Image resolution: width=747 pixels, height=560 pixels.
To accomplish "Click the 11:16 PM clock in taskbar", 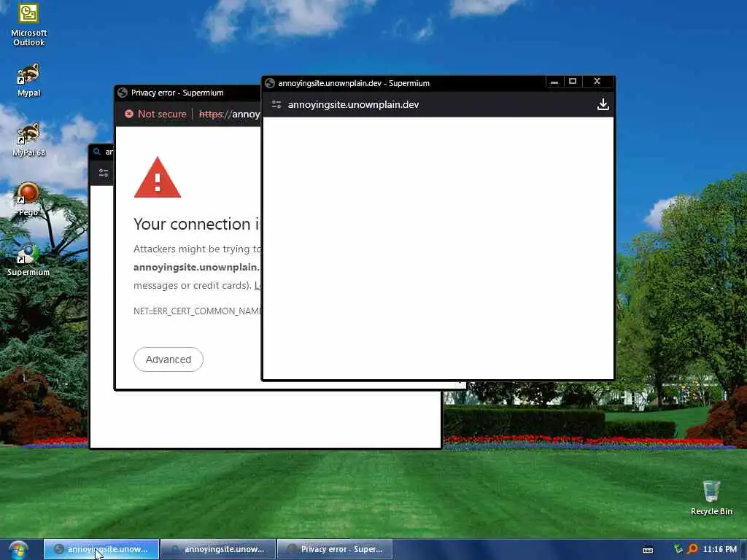I will coord(719,549).
